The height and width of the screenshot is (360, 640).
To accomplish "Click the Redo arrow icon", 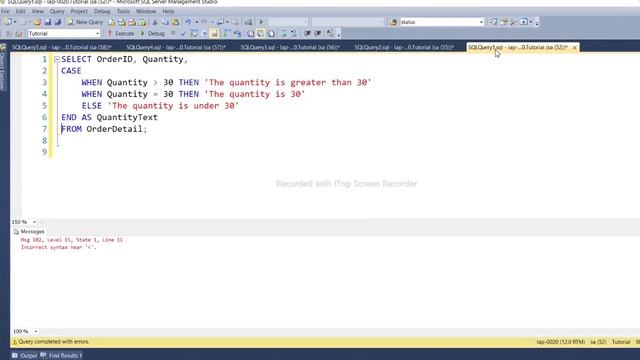I will pyautogui.click(x=204, y=22).
